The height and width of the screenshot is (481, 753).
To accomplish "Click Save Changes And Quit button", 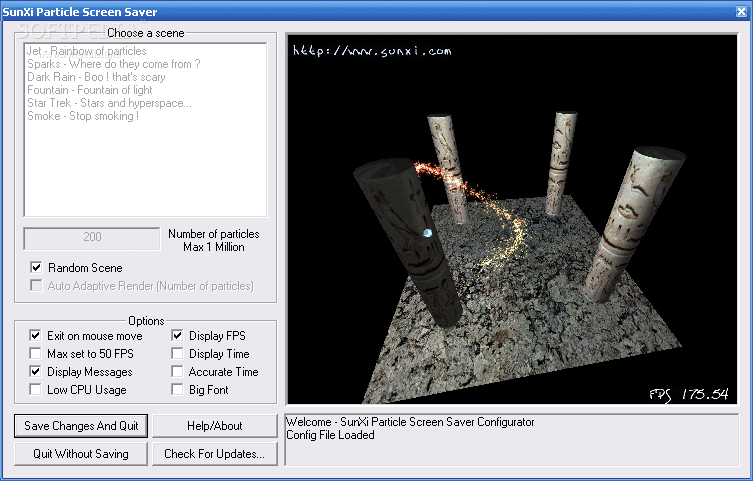I will pyautogui.click(x=81, y=426).
